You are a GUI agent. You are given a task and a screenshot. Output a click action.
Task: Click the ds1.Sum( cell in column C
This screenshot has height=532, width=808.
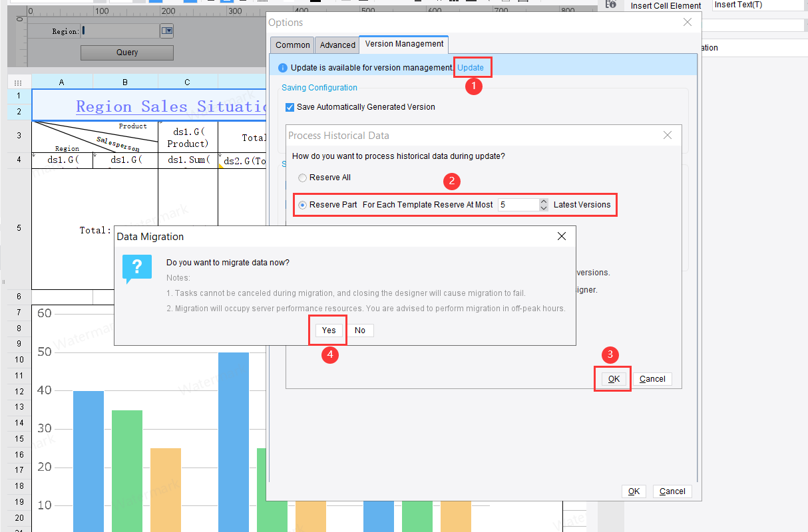pyautogui.click(x=188, y=160)
